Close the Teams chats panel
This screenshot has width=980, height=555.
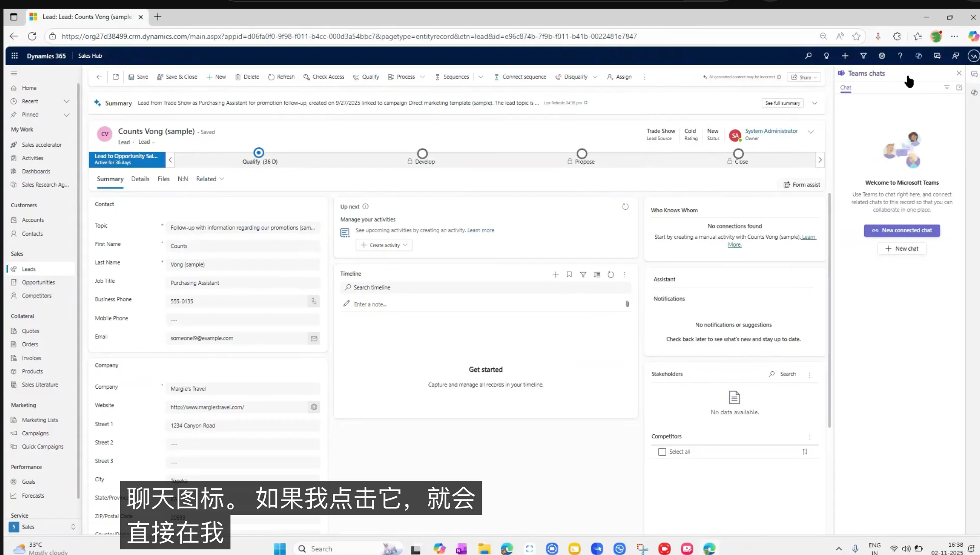(959, 73)
